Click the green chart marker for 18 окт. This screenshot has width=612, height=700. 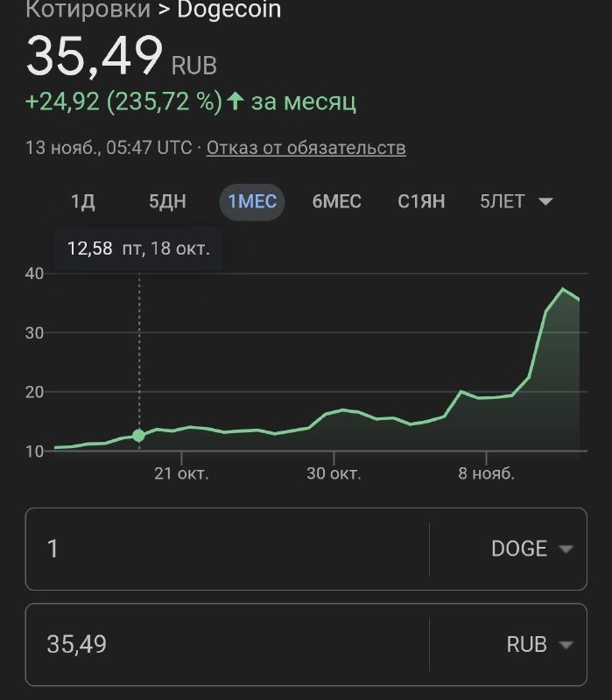(x=138, y=435)
